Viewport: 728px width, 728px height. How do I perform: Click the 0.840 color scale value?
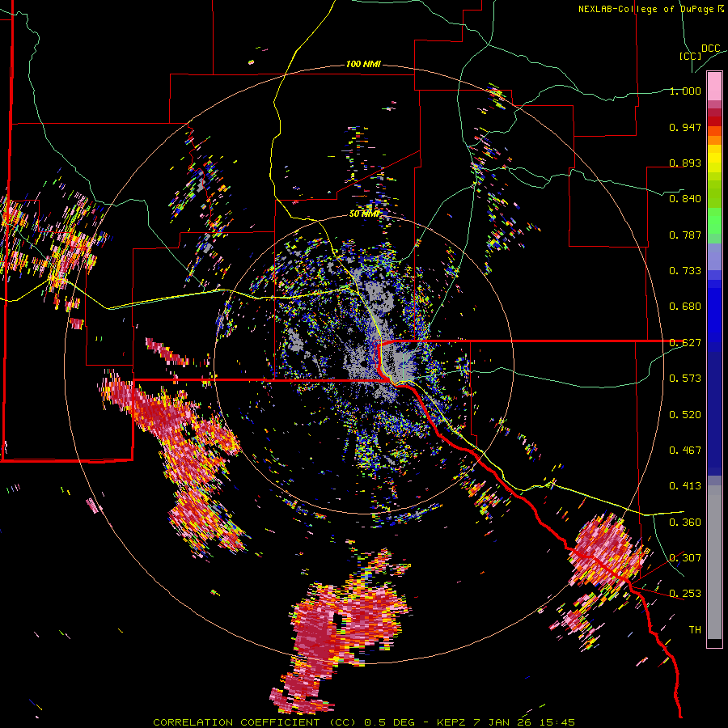685,199
